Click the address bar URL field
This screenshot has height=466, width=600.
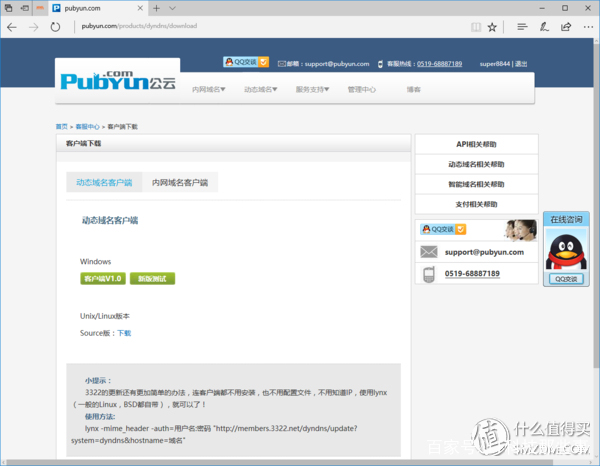click(x=250, y=26)
